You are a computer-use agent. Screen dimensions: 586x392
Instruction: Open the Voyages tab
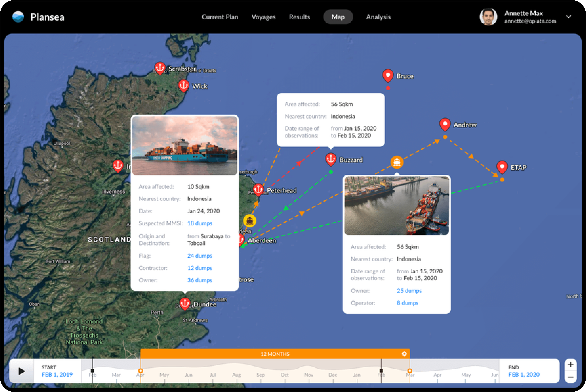tap(263, 17)
